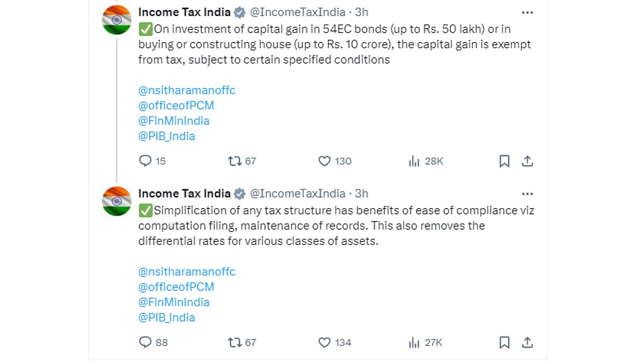Share the 54EC bonds tweet
Screen dimensions: 644x362
(527, 161)
